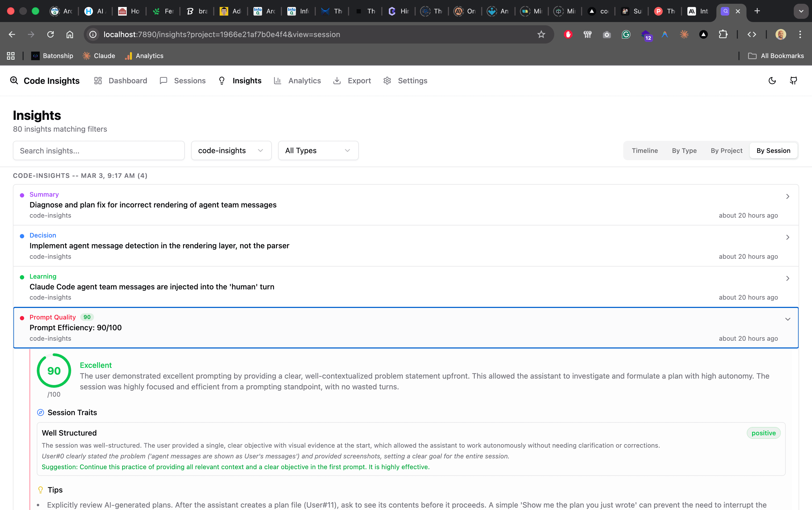Viewport: 812px width, 510px height.
Task: Click the Insights lightbulb icon
Action: coord(222,81)
